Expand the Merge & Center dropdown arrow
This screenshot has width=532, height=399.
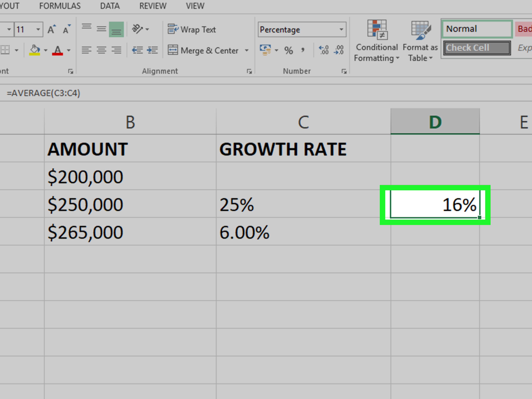247,50
